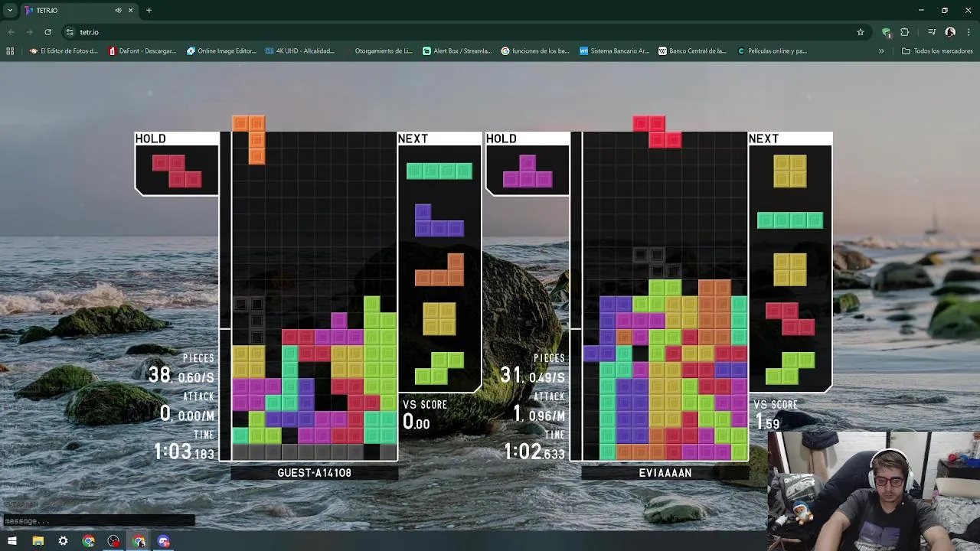The image size is (980, 551).
Task: Click the falling orange piece above the left board
Action: [249, 139]
